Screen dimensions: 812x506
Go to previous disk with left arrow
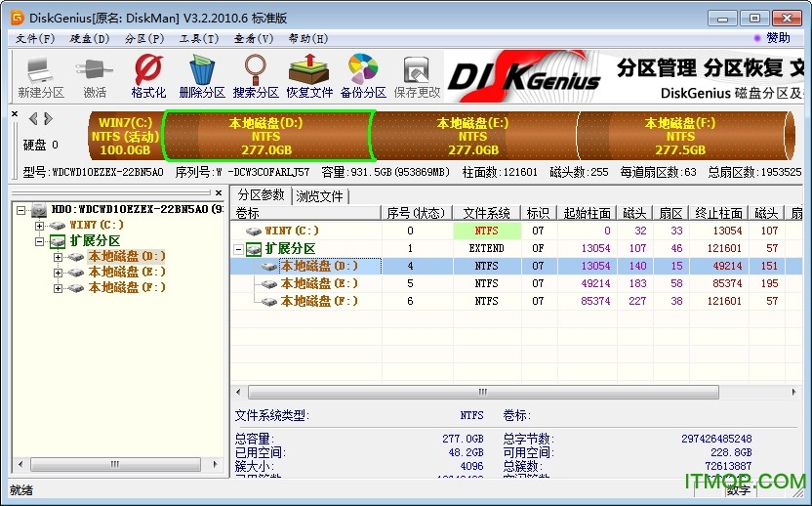33,119
